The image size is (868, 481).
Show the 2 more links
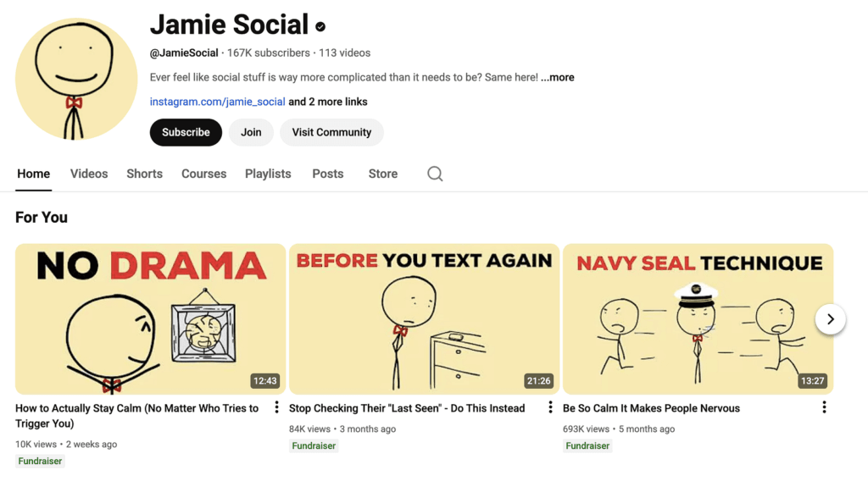pos(328,102)
